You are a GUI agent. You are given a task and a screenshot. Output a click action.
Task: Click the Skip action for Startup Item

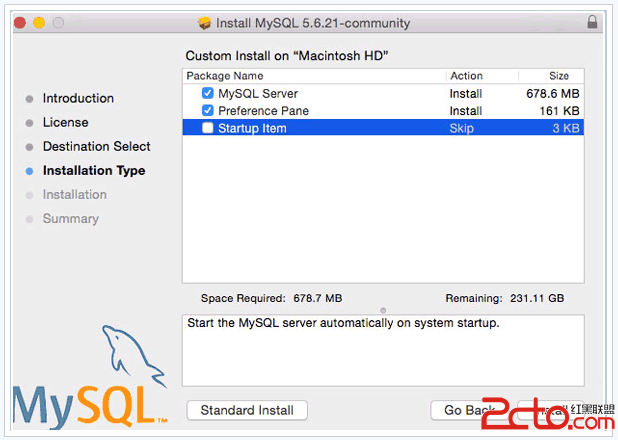click(462, 128)
